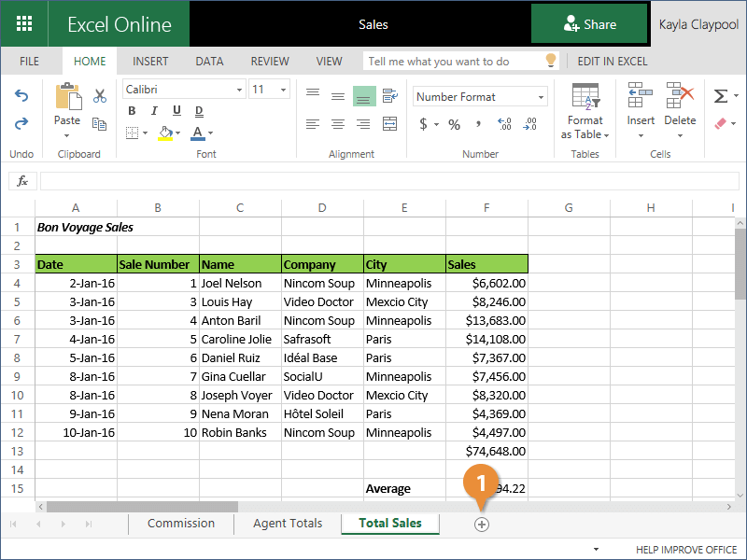Toggle bold formatting
Viewport: 747px width, 560px height.
click(132, 111)
